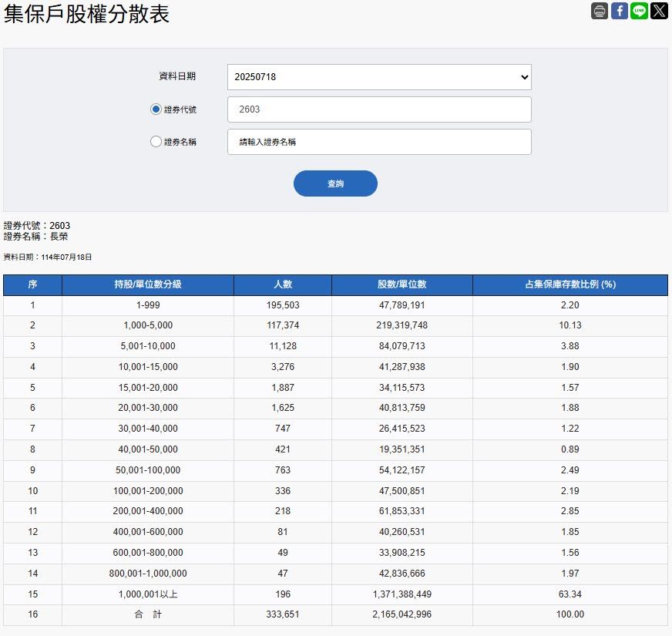Click the 占集保庫存數比例 (%) column header
Screen dimensions: 672x636
point(570,284)
